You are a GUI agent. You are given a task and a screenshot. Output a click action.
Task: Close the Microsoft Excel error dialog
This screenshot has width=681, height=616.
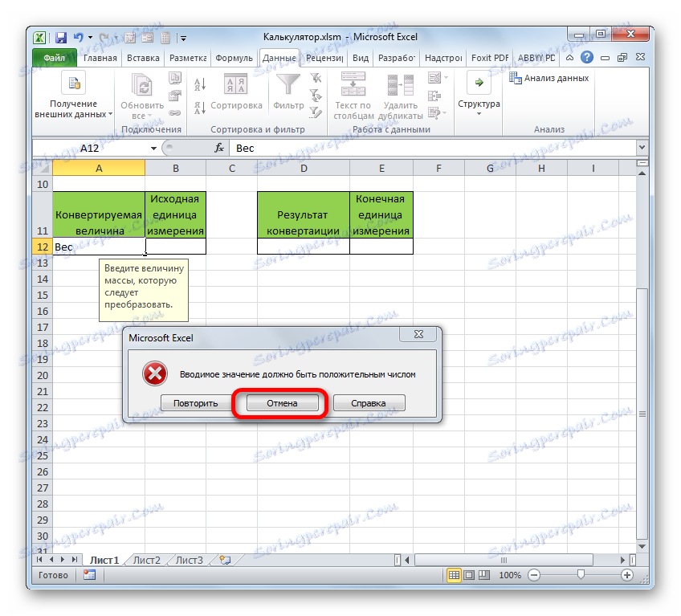(x=418, y=334)
